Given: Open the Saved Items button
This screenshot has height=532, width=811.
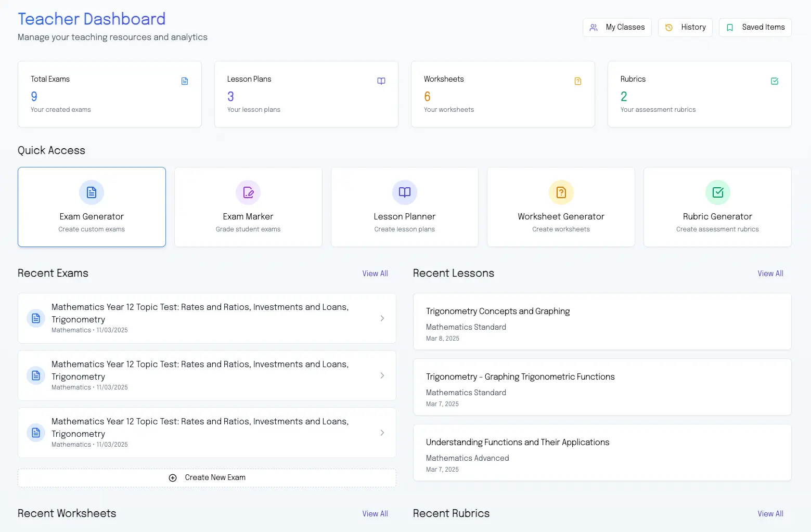Looking at the screenshot, I should click(755, 28).
